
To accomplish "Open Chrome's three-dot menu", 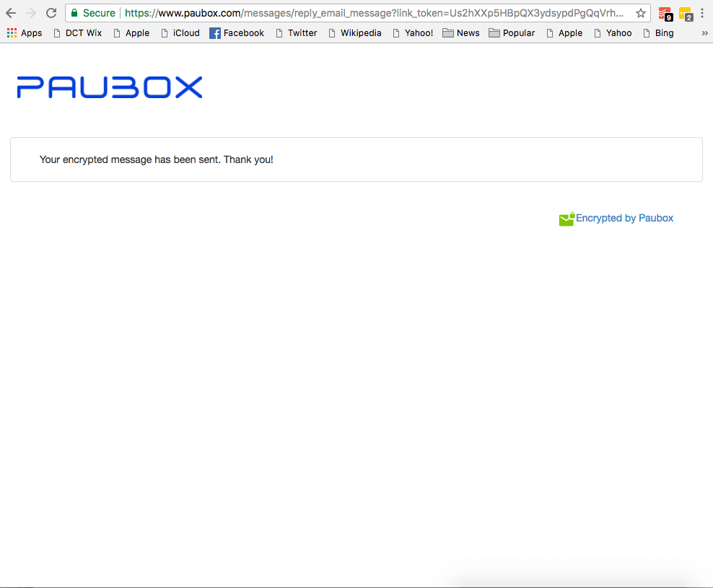I will [x=702, y=13].
